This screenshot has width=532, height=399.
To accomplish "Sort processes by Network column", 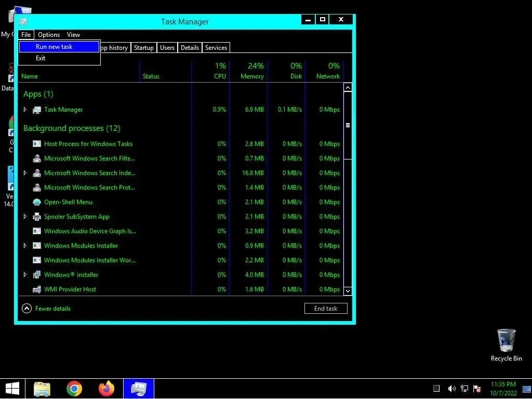I will coord(324,71).
